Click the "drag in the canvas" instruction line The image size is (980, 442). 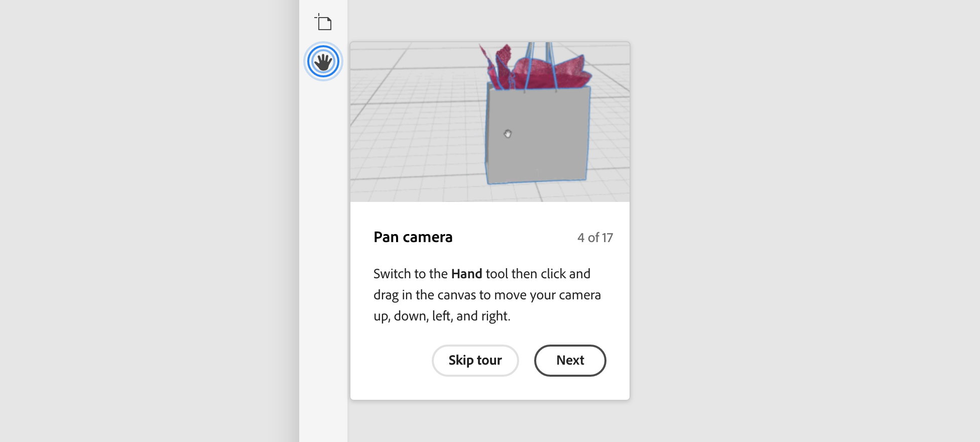[487, 295]
